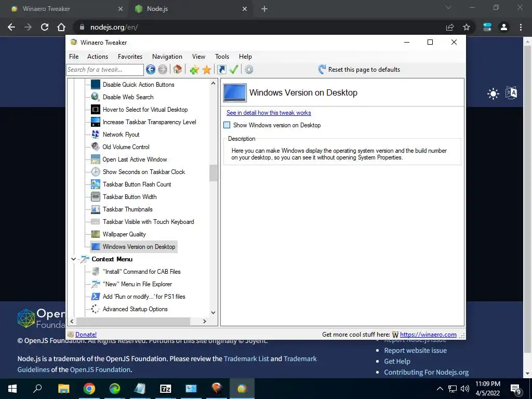Collapse the Context Menu tree category
532x399 pixels.
pyautogui.click(x=73, y=259)
